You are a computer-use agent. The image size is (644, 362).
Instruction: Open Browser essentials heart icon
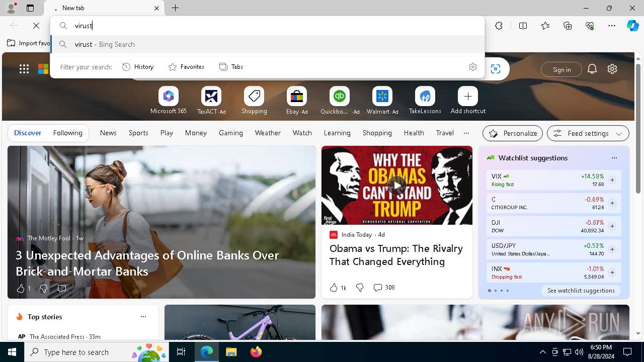(590, 26)
